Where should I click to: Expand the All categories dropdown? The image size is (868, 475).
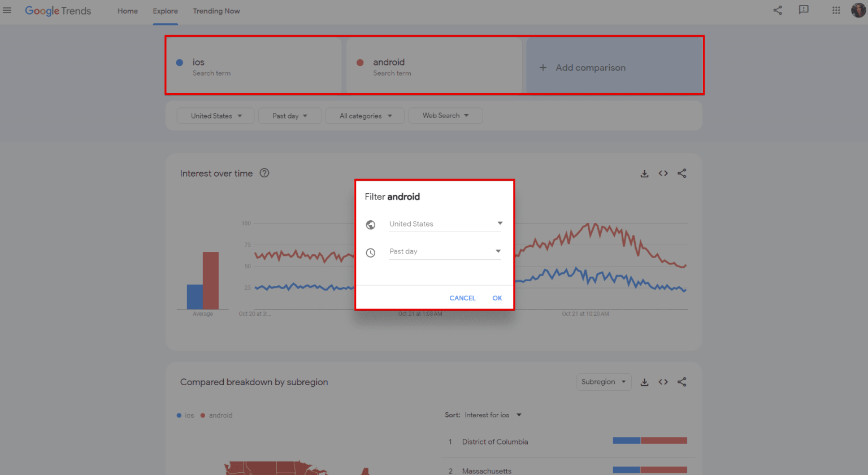pos(364,115)
